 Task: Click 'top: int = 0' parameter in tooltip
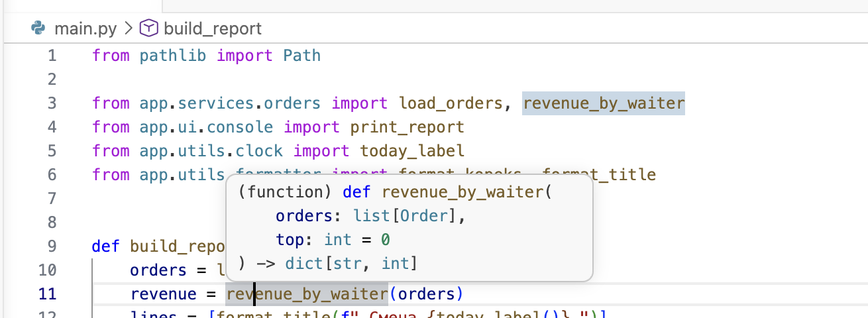click(x=333, y=240)
